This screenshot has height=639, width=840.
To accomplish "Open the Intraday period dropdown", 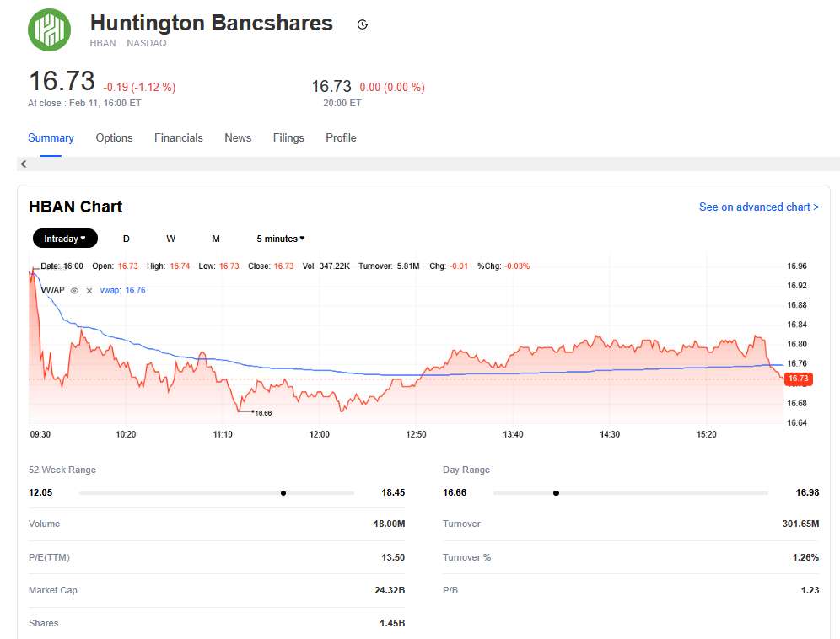I will point(65,239).
